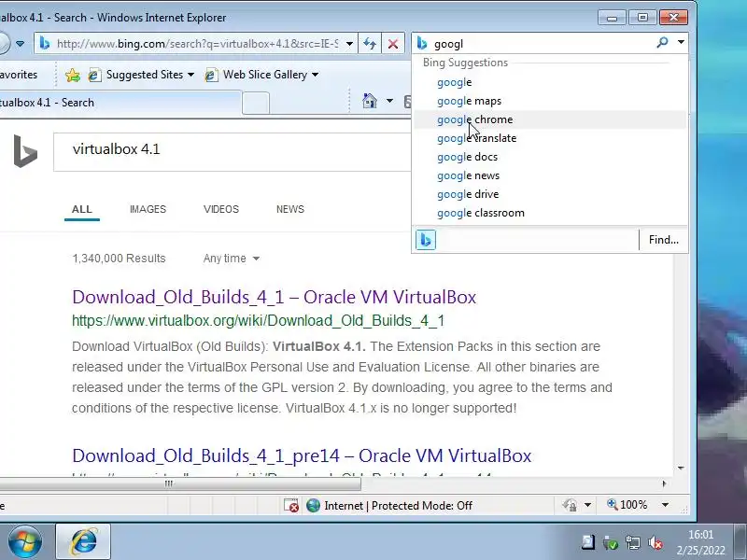Click the Home toolbar icon

coord(370,101)
